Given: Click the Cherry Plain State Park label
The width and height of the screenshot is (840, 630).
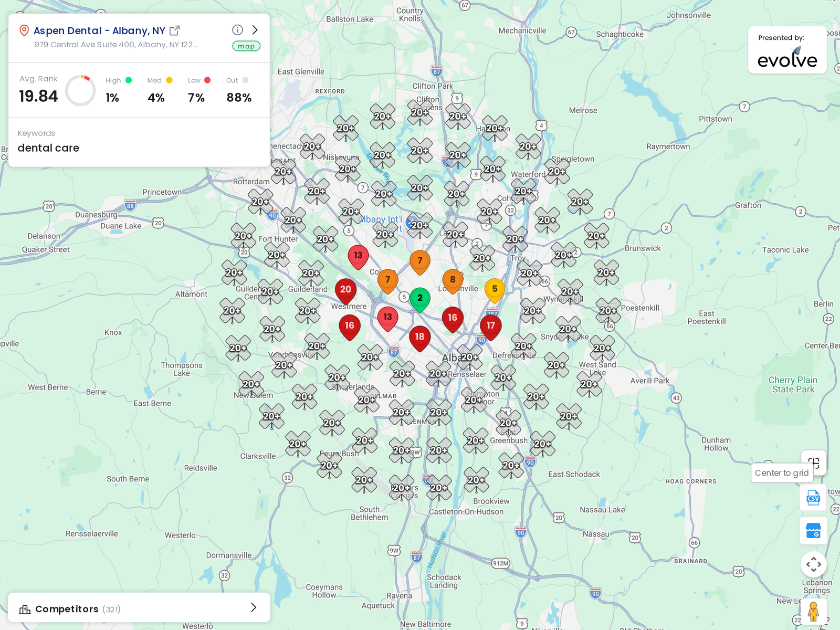Looking at the screenshot, I should click(793, 385).
